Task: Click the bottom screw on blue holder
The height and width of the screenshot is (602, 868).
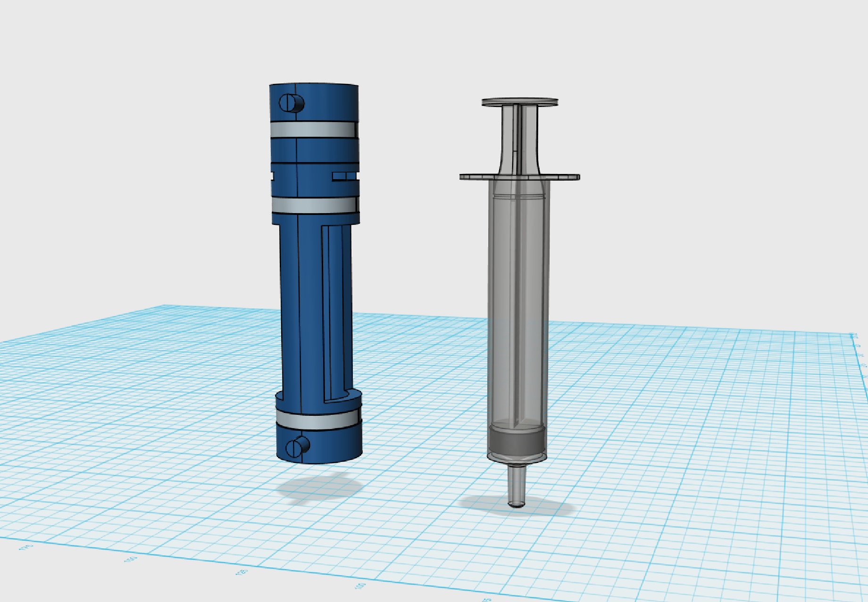Action: coord(298,446)
